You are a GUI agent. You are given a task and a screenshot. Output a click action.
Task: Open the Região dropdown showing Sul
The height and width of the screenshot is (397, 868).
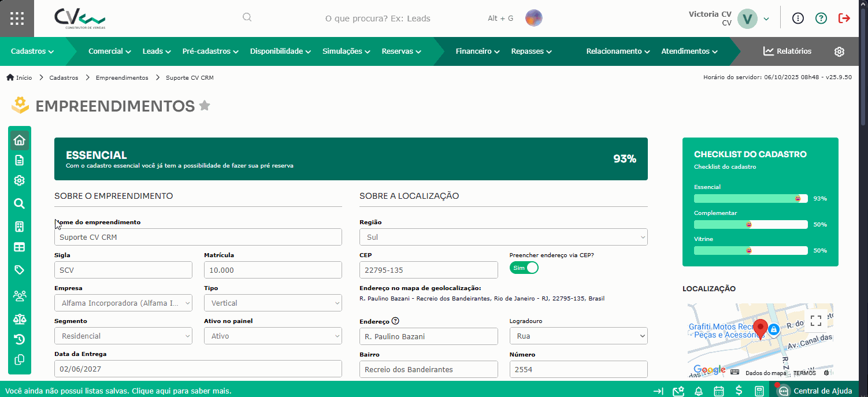click(503, 237)
